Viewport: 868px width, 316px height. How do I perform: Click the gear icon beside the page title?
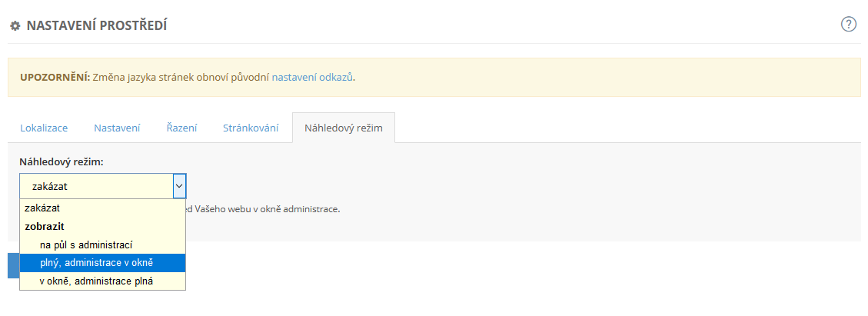[x=15, y=26]
